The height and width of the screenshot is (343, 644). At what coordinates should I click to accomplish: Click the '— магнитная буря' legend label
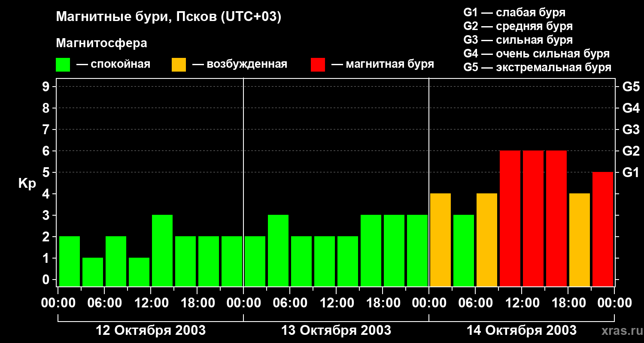(x=383, y=65)
